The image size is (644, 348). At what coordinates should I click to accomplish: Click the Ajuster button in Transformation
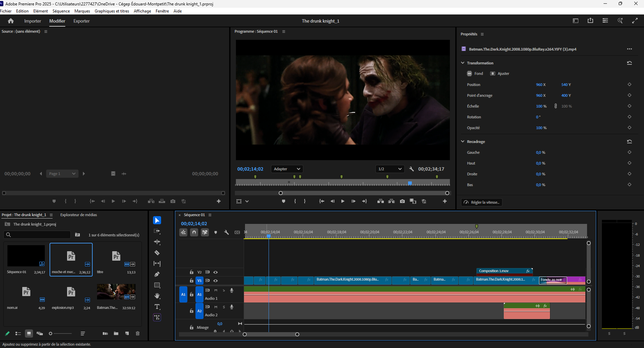500,74
